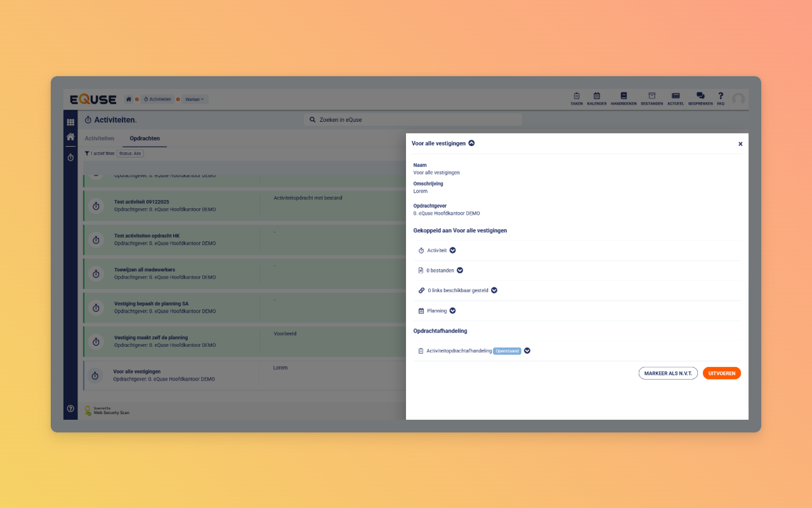The height and width of the screenshot is (508, 812).
Task: Open the Vestiging bepaalt de planning SA row
Action: coord(244,307)
